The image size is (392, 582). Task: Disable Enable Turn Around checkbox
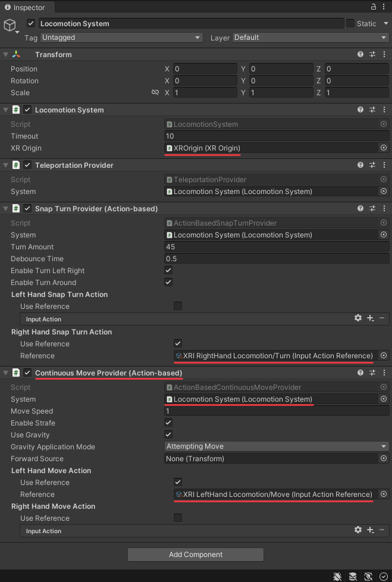click(x=168, y=282)
